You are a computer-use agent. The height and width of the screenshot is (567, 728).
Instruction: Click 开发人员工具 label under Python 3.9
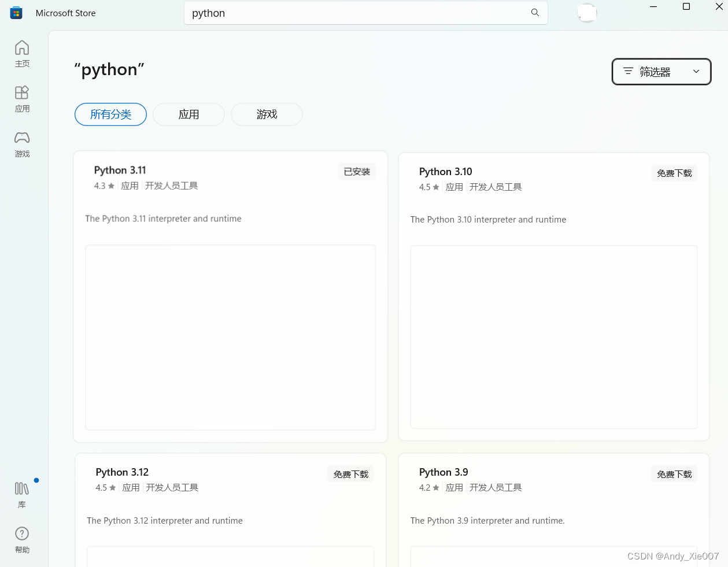[496, 488]
